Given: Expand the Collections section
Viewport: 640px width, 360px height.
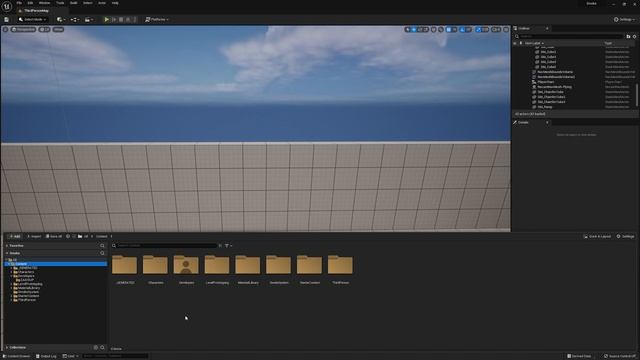Looking at the screenshot, I should coord(7,348).
